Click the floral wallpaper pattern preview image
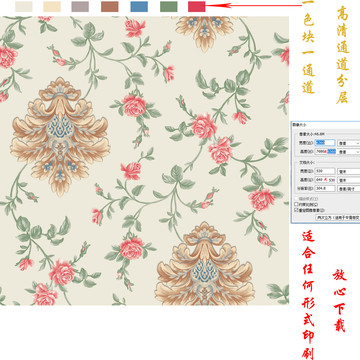 [x=144, y=160]
